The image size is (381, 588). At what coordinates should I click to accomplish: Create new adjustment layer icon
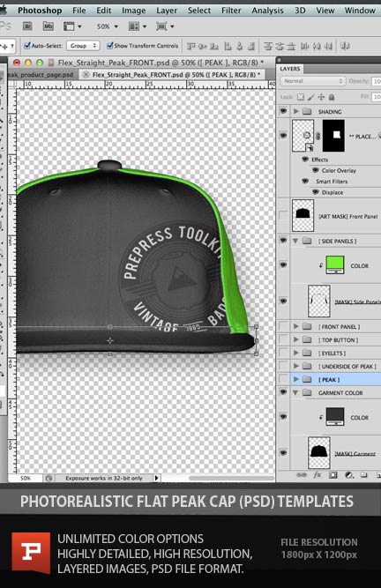(348, 475)
